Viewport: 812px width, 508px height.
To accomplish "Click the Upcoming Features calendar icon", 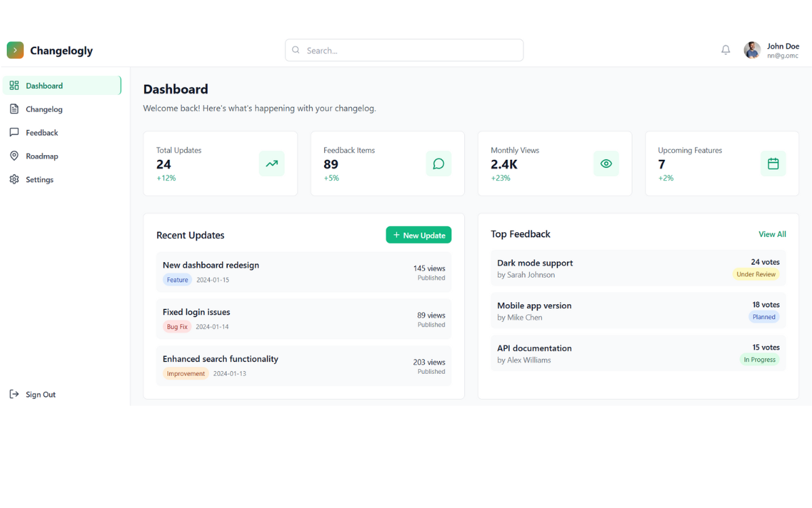I will coord(773,164).
